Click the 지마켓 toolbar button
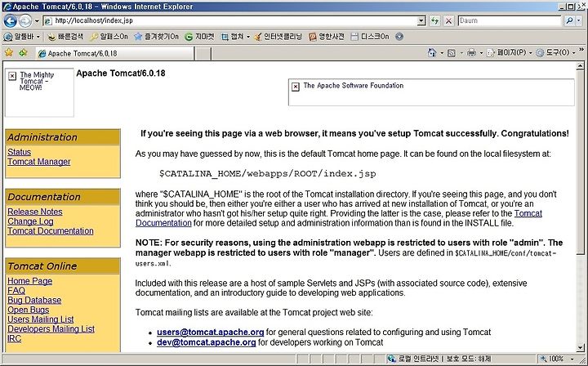Screen dimensions: 588x366 pos(199,37)
